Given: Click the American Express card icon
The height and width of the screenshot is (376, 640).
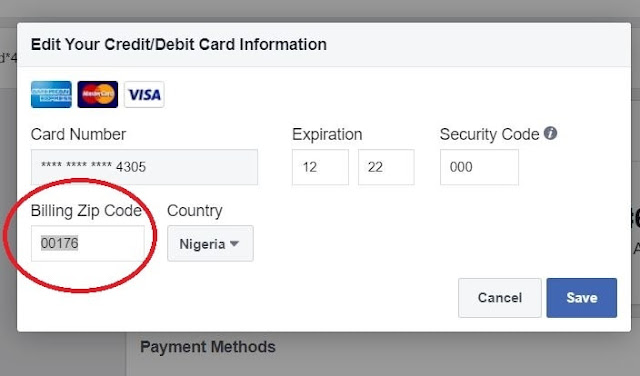Looking at the screenshot, I should pyautogui.click(x=51, y=94).
